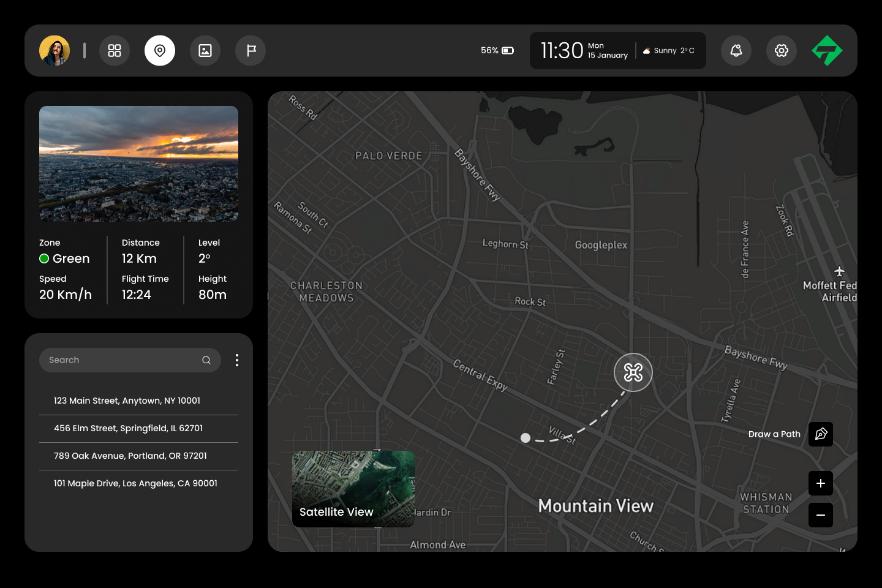Switch to Satellite View

pos(353,489)
